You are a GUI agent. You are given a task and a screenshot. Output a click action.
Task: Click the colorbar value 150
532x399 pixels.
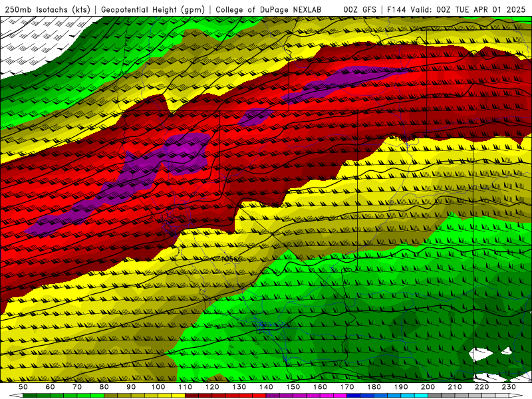[x=293, y=387]
